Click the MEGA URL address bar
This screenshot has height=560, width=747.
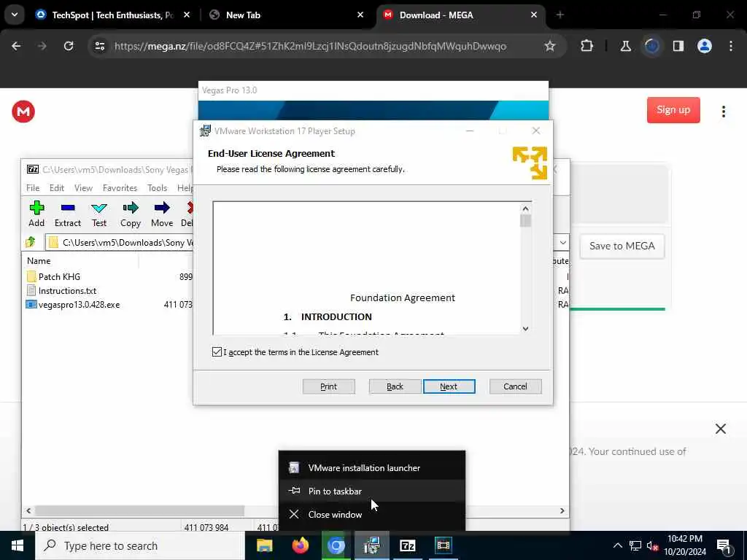point(310,46)
